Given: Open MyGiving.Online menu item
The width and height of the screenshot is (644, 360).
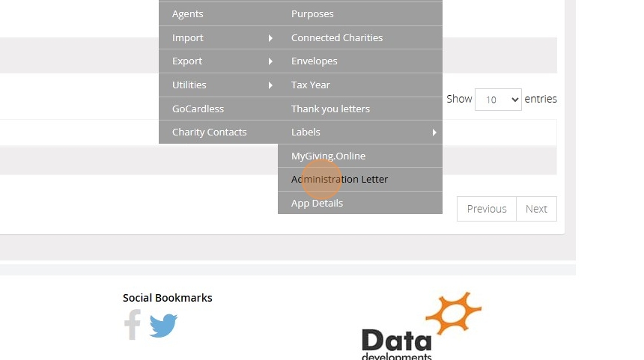Looking at the screenshot, I should point(328,156).
